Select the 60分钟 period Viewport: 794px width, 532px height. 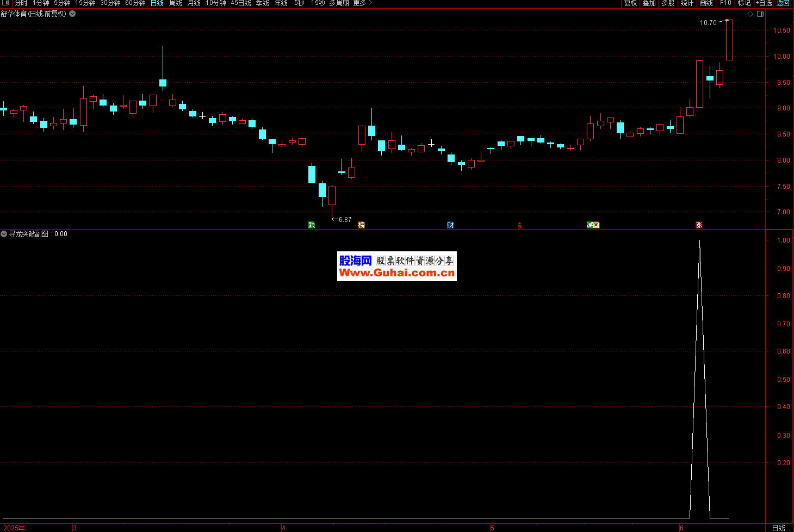135,3
